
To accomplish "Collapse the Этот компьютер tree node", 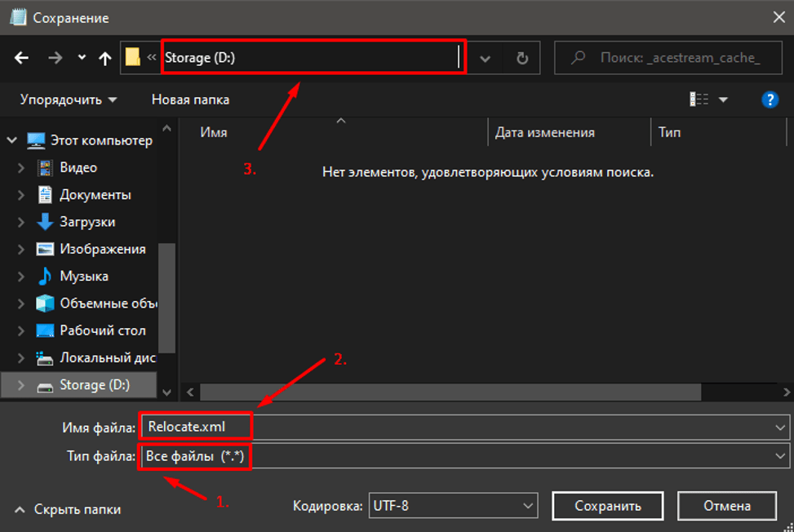I will click(x=12, y=140).
